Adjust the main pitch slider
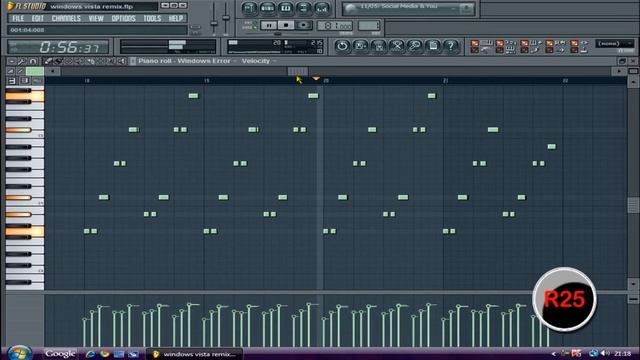This screenshot has height=360, width=640. pyautogui.click(x=226, y=18)
